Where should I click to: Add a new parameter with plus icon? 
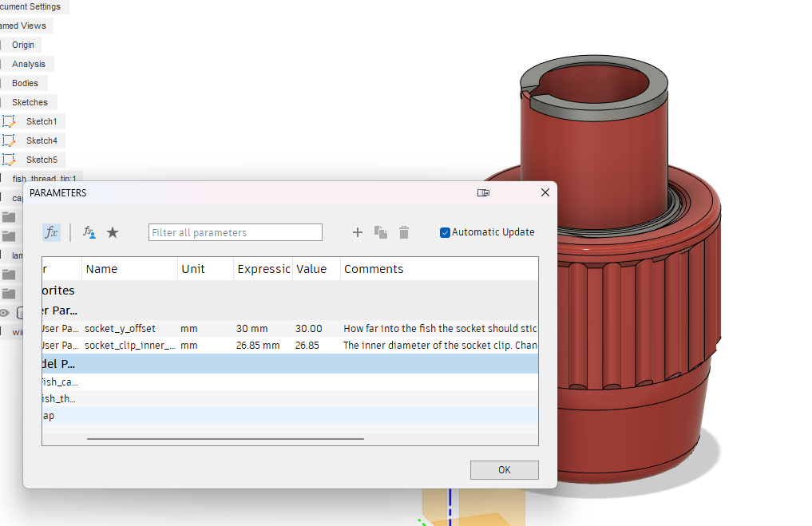click(358, 232)
